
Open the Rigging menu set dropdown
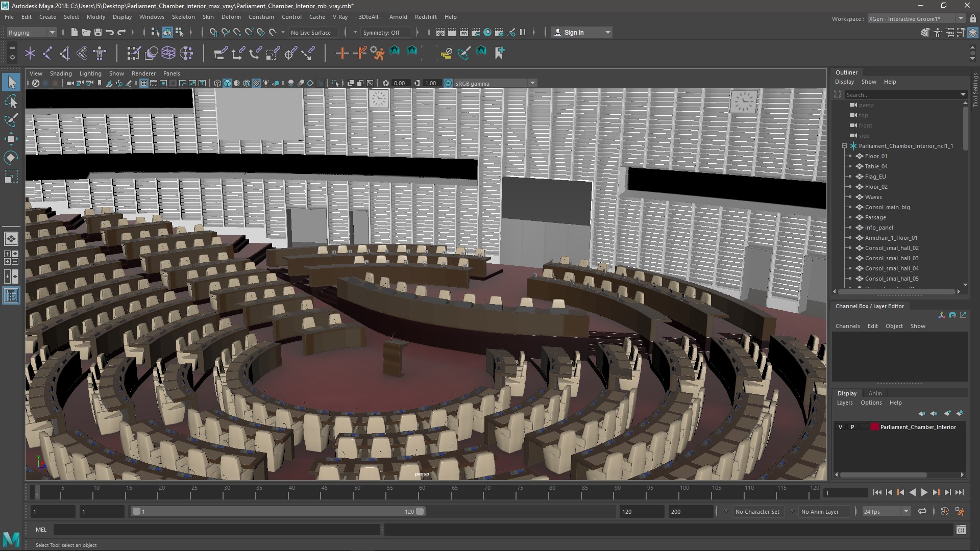click(x=32, y=32)
